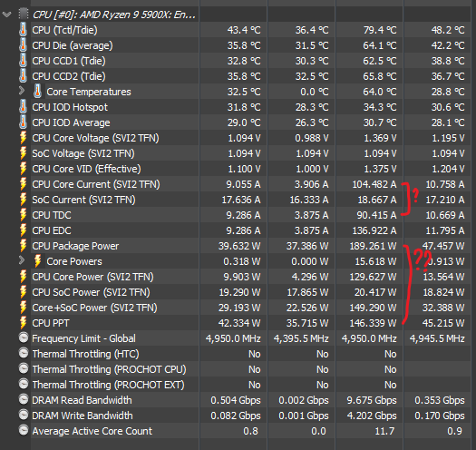
Task: Select the CPU EDC label
Action: click(x=52, y=231)
